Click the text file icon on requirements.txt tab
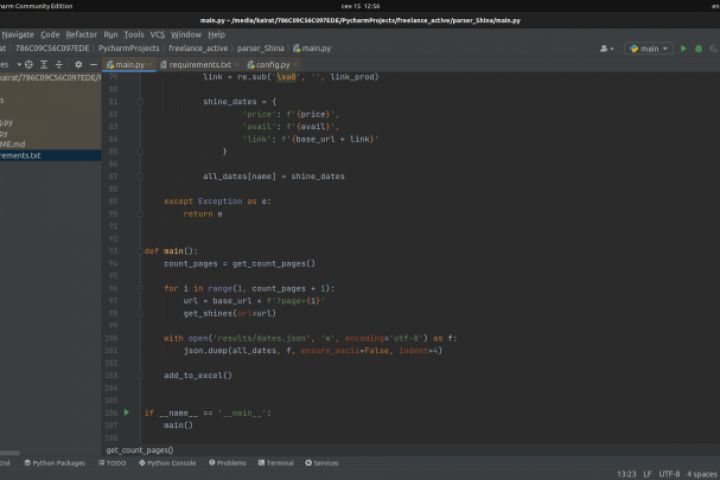 [163, 65]
